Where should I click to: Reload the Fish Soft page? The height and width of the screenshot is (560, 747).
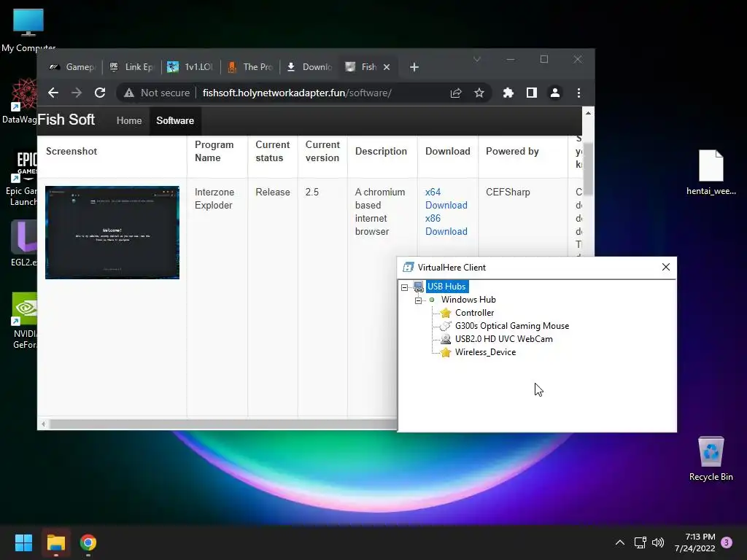click(x=99, y=93)
